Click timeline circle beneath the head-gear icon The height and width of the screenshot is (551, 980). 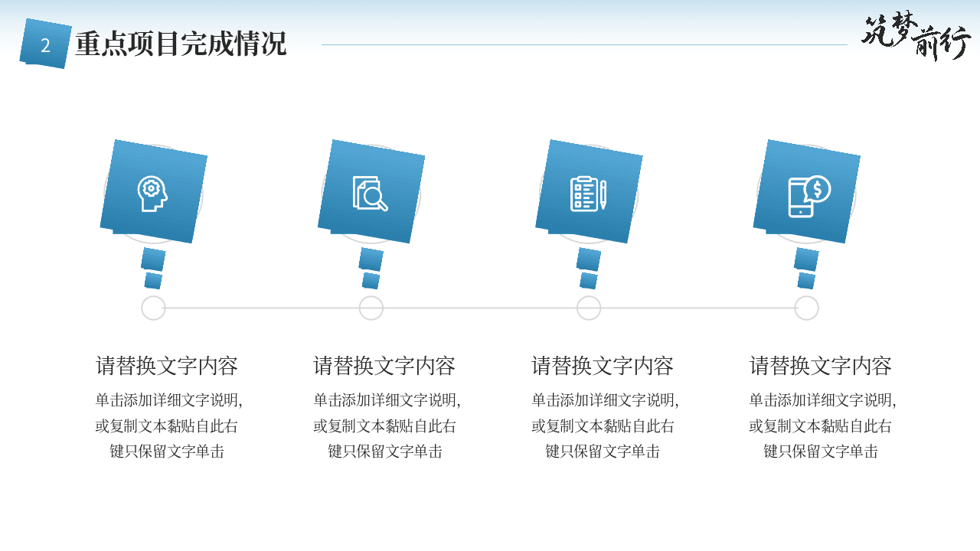pyautogui.click(x=154, y=308)
